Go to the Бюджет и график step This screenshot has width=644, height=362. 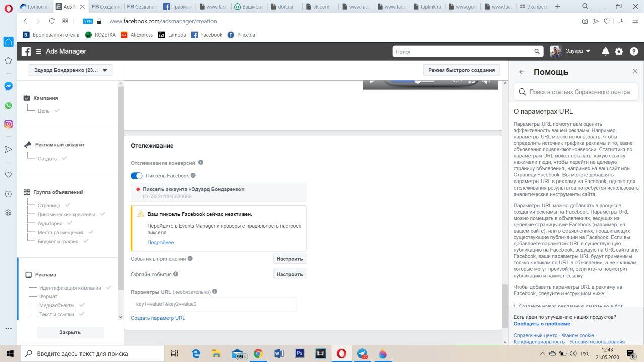coord(58,241)
